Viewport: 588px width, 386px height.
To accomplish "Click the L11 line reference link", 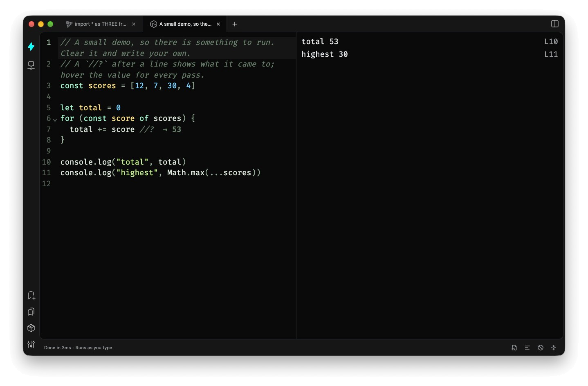I will click(551, 54).
